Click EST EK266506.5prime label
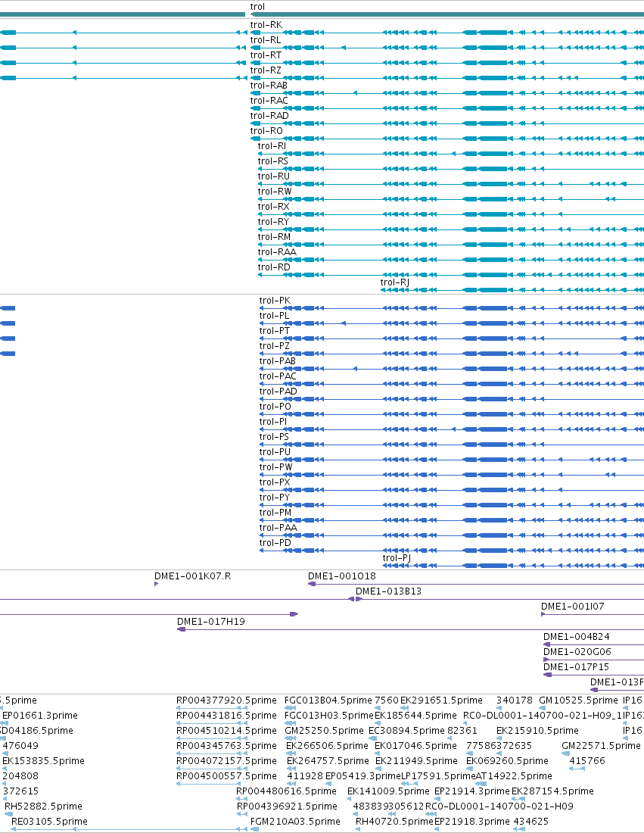The image size is (644, 833). (327, 746)
